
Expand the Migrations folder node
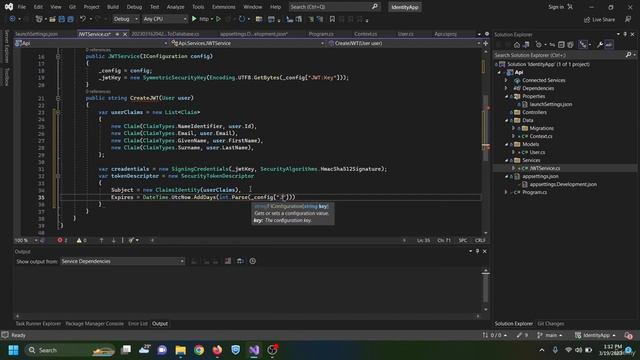pos(513,128)
